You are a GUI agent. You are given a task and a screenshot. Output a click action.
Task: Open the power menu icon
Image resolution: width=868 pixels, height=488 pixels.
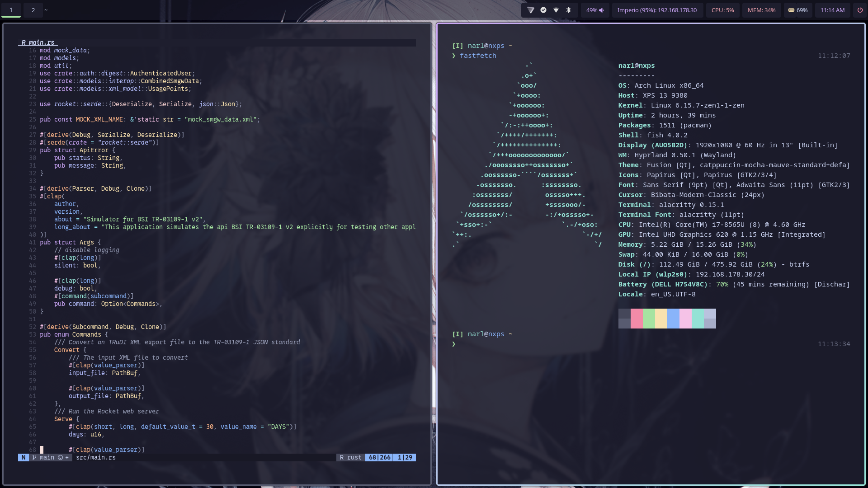(x=860, y=10)
